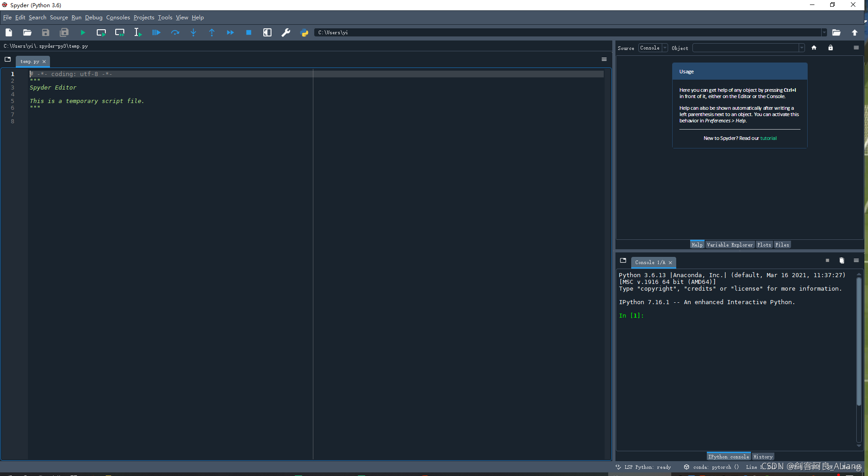868x476 pixels.
Task: Browse for a working directory
Action: click(x=836, y=32)
